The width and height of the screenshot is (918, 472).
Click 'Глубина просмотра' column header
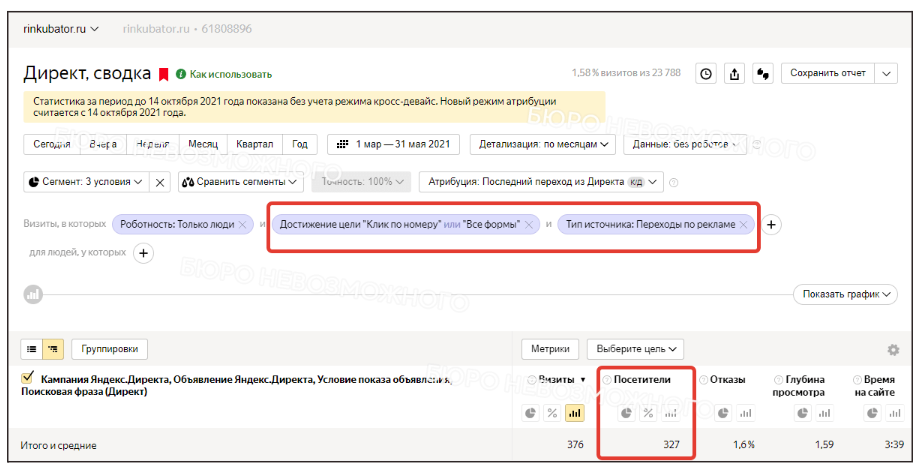[799, 386]
